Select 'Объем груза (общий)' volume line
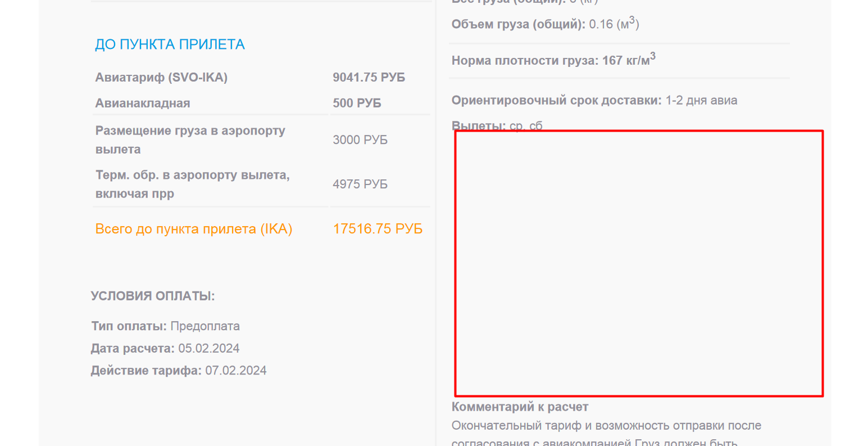The image size is (868, 446). click(546, 24)
